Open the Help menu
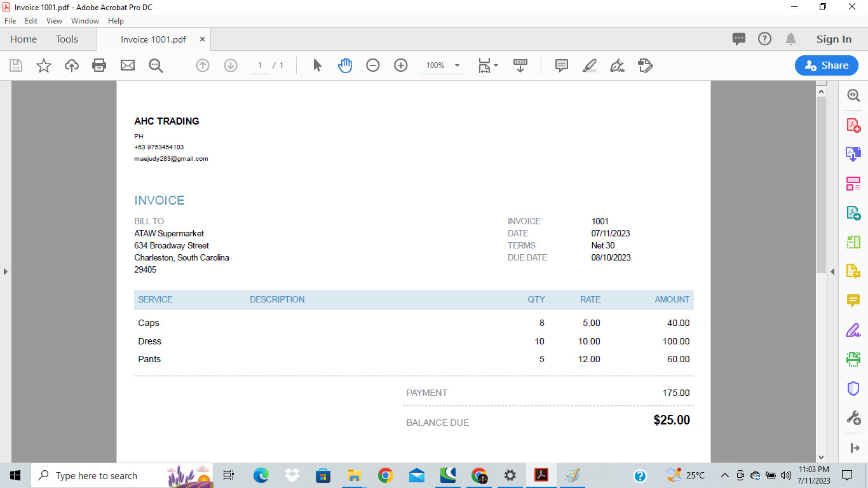Image resolution: width=868 pixels, height=488 pixels. (x=116, y=21)
